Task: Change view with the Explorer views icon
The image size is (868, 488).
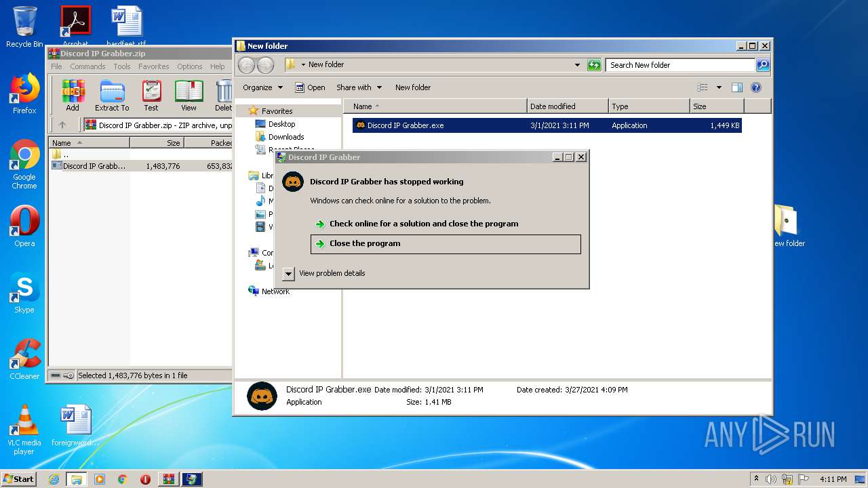Action: click(703, 87)
